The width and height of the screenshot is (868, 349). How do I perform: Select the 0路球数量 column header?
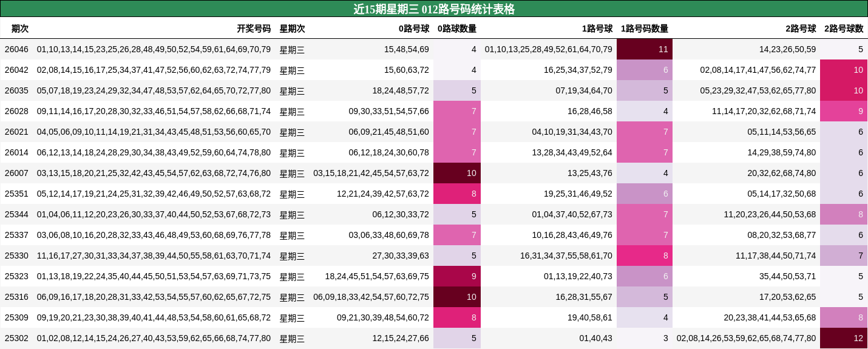click(x=457, y=29)
